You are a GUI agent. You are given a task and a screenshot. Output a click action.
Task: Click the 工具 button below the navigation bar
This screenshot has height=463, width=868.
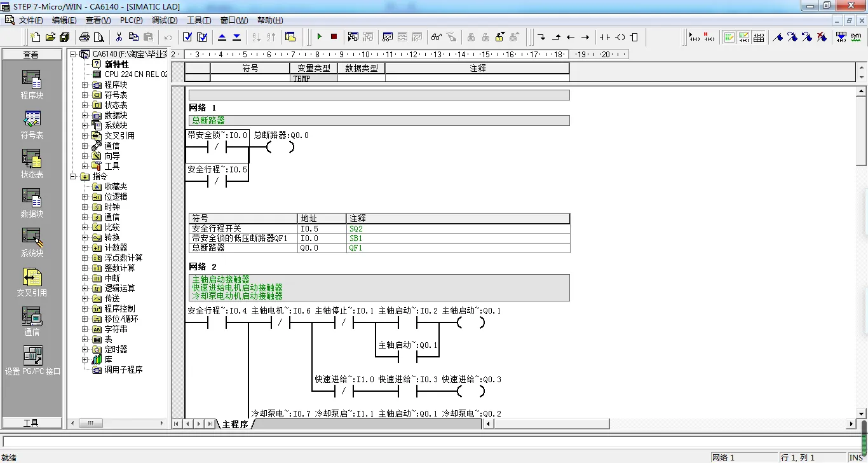pos(32,423)
